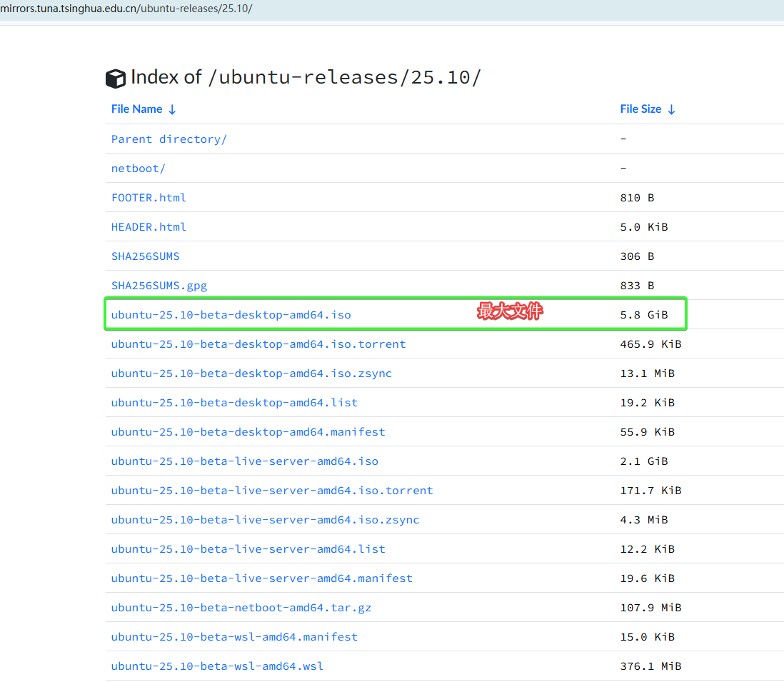784x682 pixels.
Task: Download the desktop amd64 iso.zsync file
Action: [x=251, y=373]
